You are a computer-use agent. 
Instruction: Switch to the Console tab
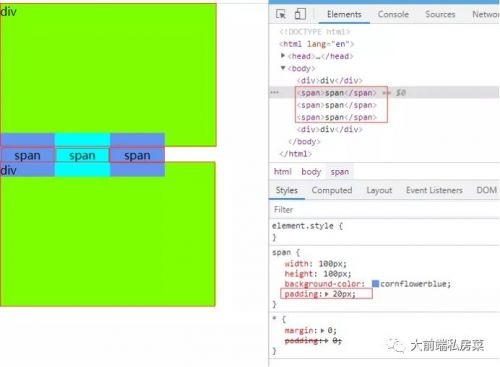click(x=393, y=14)
